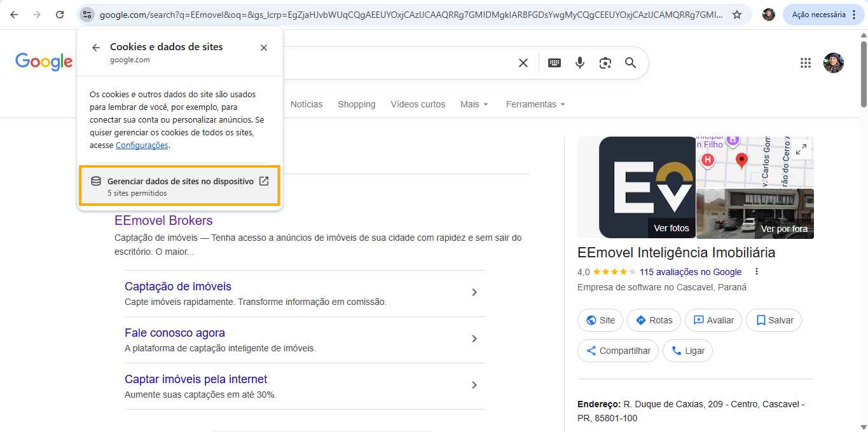Open search by image (Lens) icon
Screen dimensions: 868x432
click(605, 62)
